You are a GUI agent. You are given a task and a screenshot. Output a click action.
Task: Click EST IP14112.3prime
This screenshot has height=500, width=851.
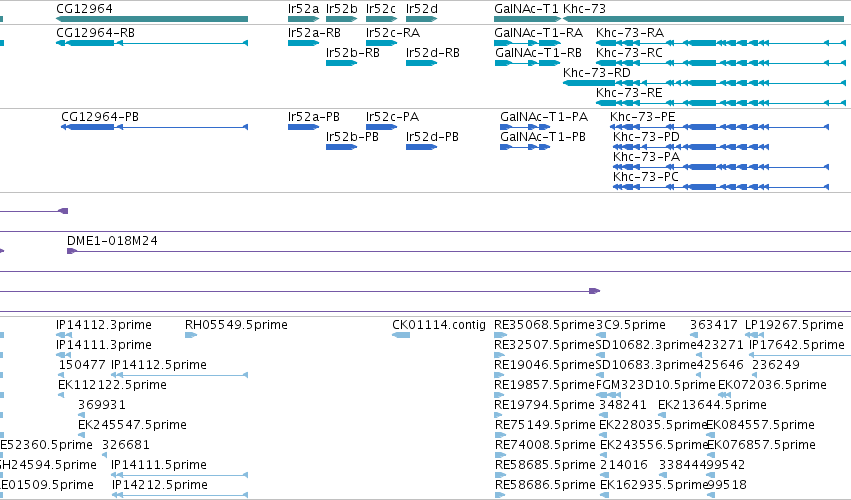(104, 325)
